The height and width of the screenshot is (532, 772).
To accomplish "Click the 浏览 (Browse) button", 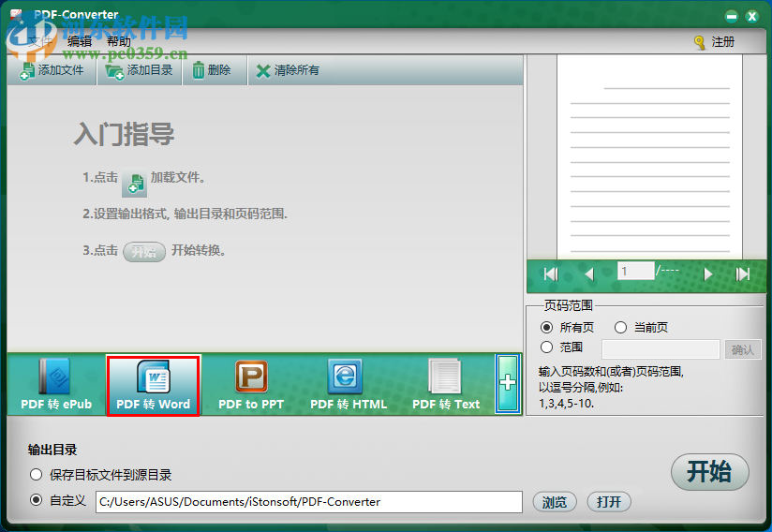I will click(555, 501).
